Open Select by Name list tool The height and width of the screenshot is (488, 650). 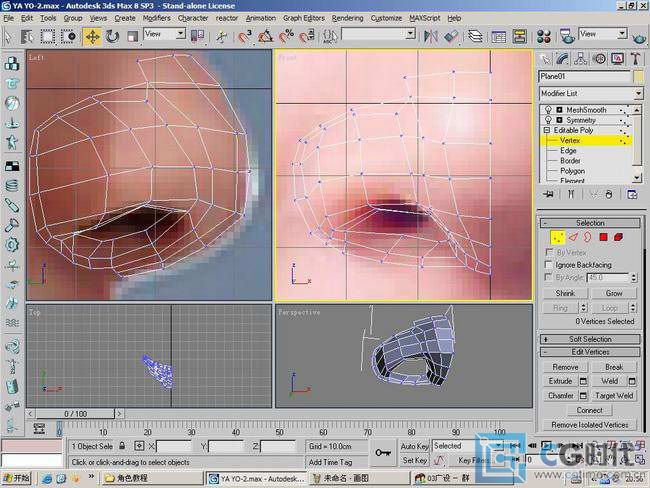27,36
